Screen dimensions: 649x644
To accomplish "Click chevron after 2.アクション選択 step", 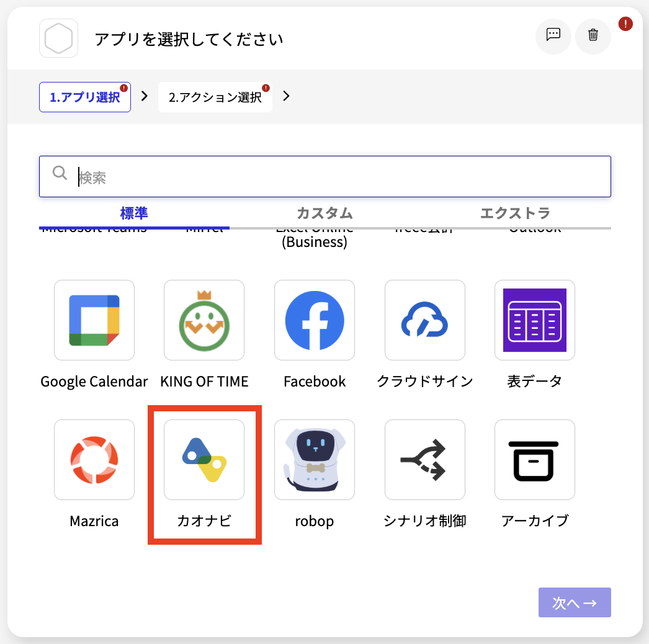I will click(x=286, y=96).
